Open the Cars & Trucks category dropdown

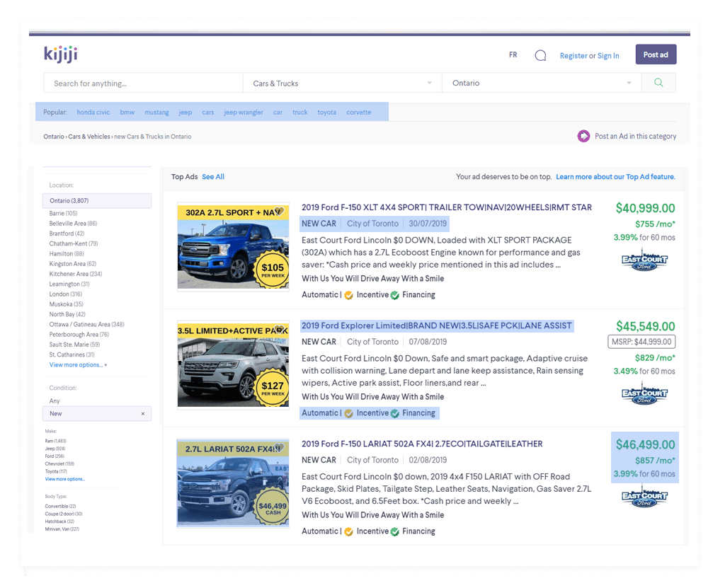343,83
